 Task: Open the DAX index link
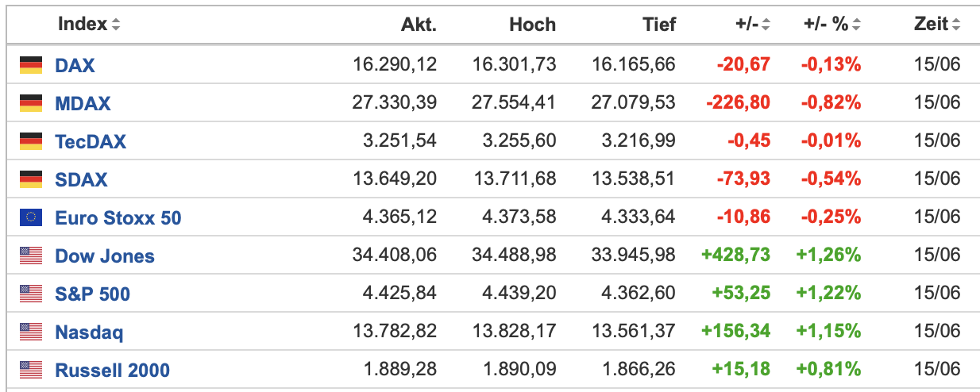coord(75,65)
